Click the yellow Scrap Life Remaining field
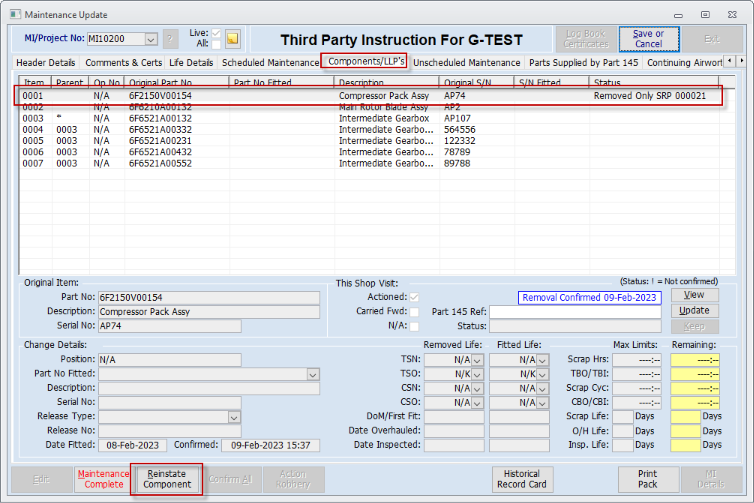 685,417
